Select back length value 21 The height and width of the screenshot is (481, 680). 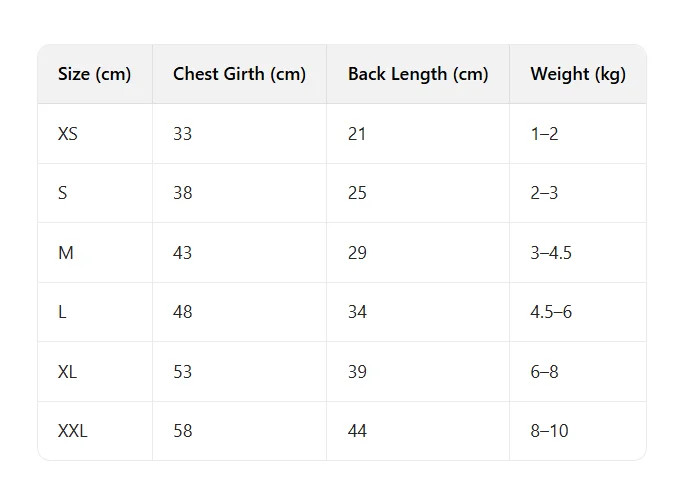[357, 134]
